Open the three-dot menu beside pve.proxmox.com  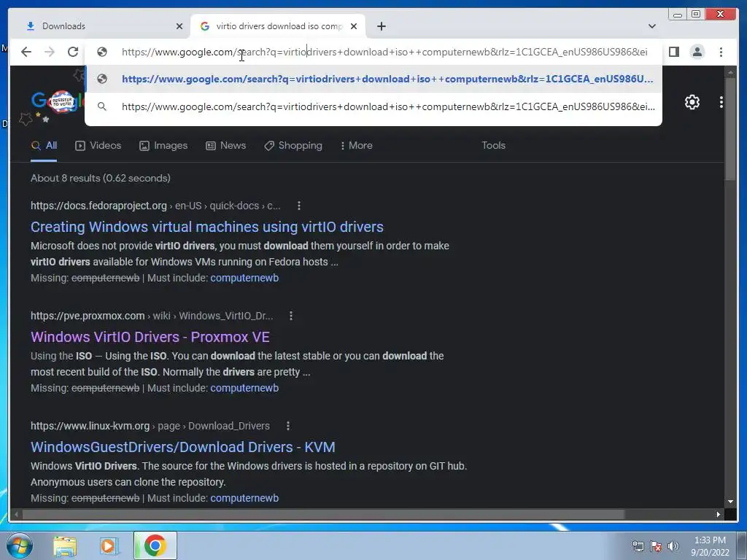290,316
